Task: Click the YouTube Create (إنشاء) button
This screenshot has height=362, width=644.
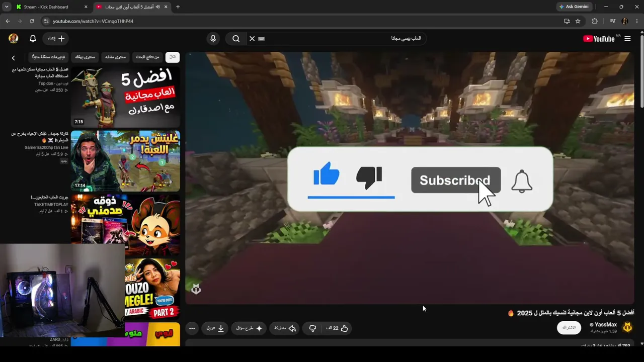Action: 56,38
